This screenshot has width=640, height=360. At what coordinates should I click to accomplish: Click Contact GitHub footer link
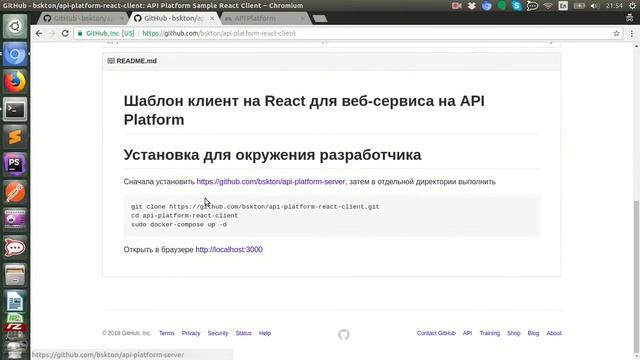coord(436,333)
